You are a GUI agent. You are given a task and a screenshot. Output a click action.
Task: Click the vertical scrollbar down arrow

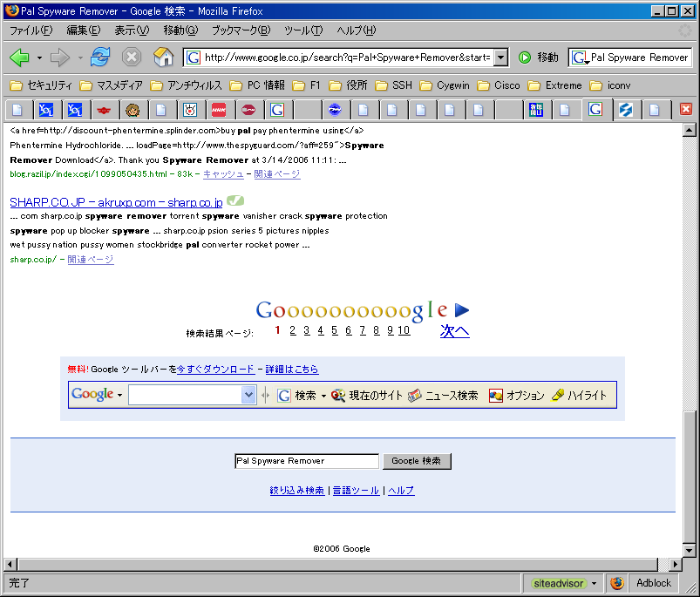690,550
